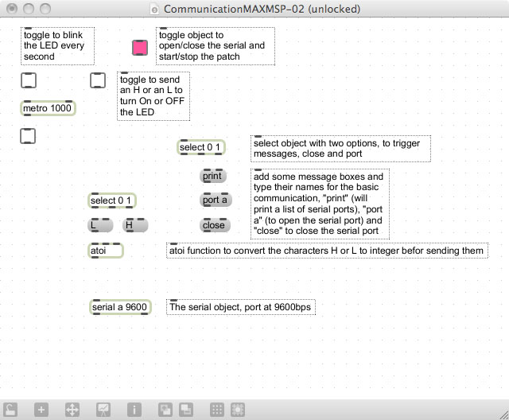Click the bring to front icon

(x=165, y=410)
